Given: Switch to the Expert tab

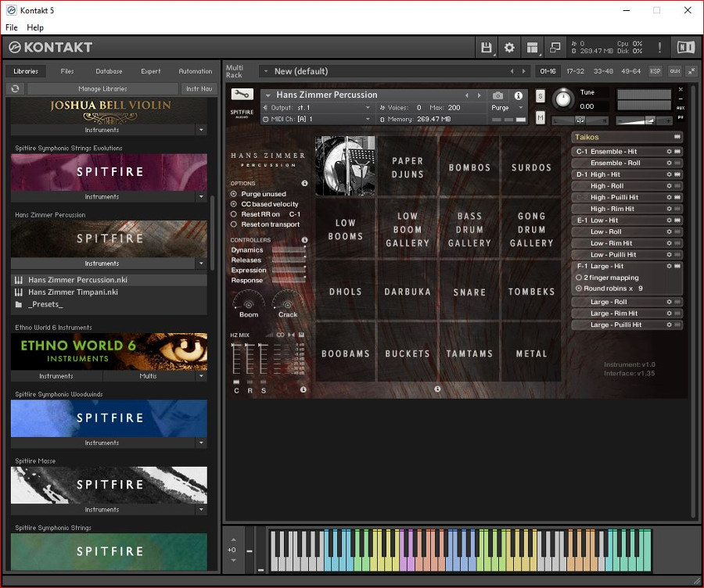Looking at the screenshot, I should (x=150, y=71).
